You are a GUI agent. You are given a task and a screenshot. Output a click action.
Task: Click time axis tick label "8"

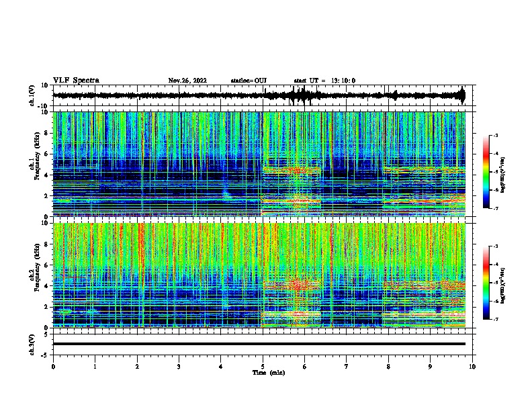tap(388, 367)
